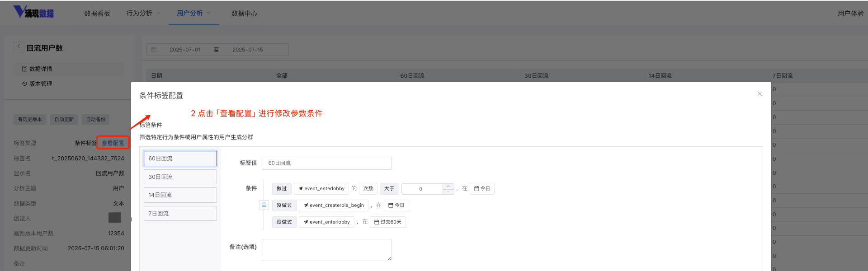
Task: Increase the count with up stepper arrow
Action: point(448,186)
